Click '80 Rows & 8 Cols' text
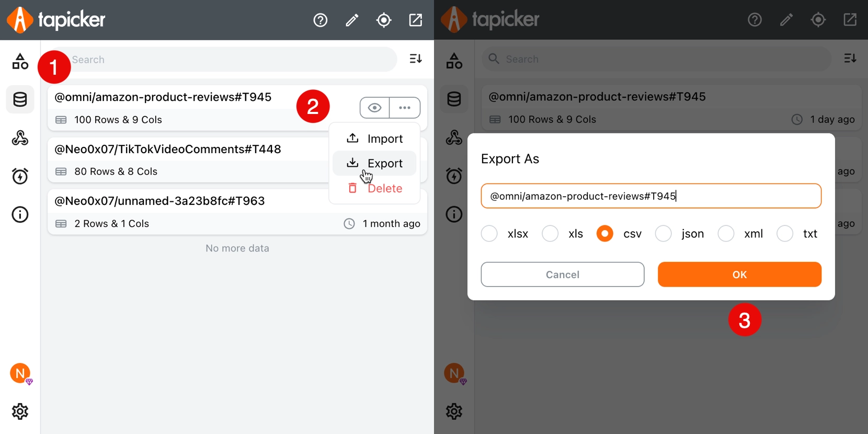 pyautogui.click(x=116, y=172)
